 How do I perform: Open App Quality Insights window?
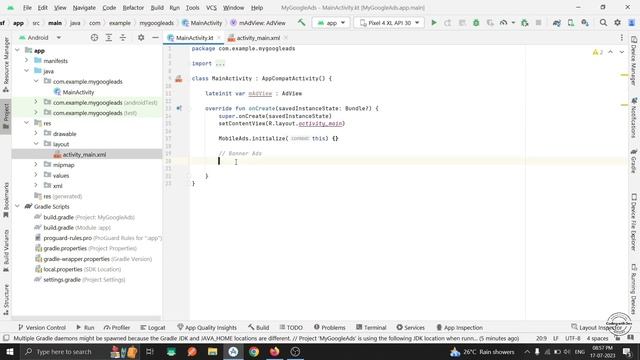(207, 327)
